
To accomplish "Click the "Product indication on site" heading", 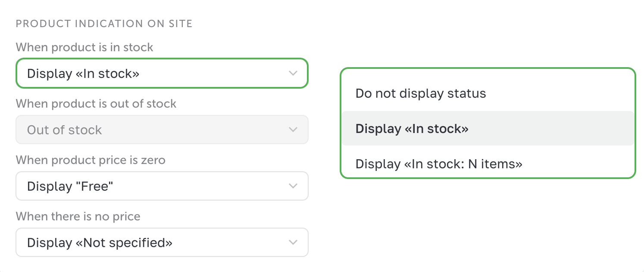I will pyautogui.click(x=104, y=24).
